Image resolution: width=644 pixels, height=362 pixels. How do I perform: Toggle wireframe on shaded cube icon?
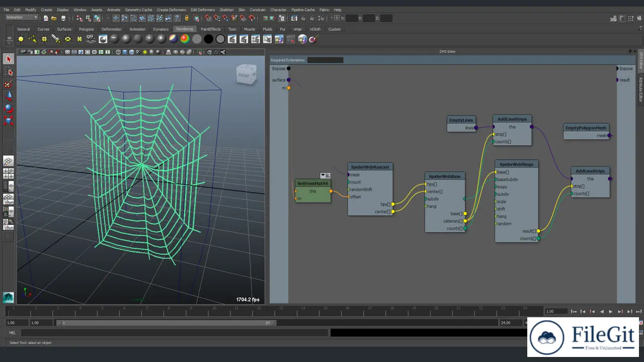(131, 52)
